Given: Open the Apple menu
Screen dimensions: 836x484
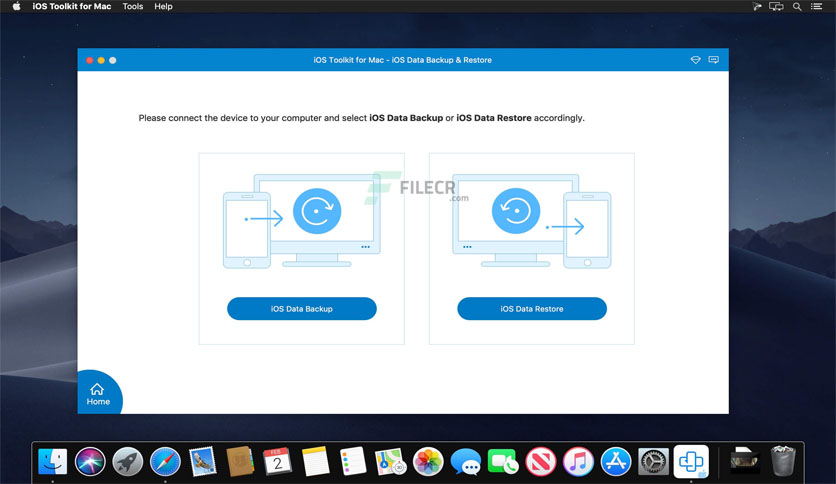Looking at the screenshot, I should pos(17,6).
